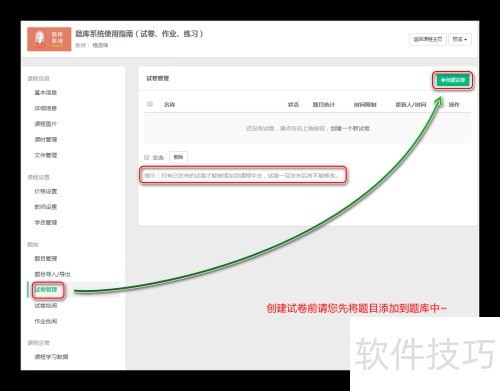Click the 状态 column header
Viewport: 500px width, 391px height.
(293, 105)
